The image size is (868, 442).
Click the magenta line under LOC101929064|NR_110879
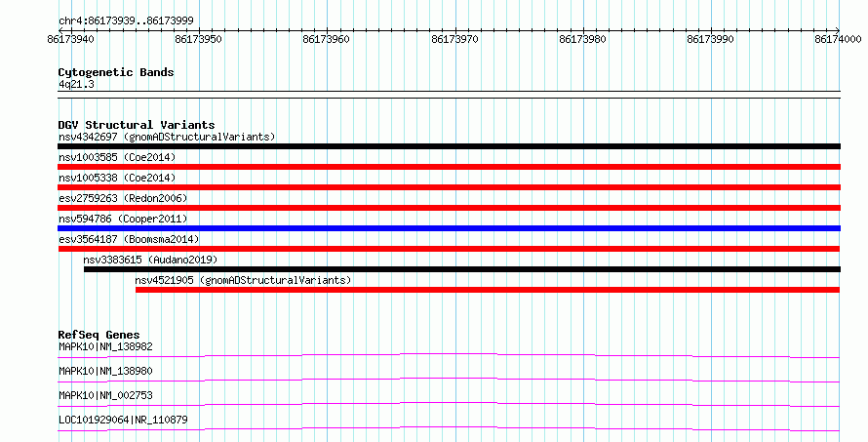(x=449, y=428)
